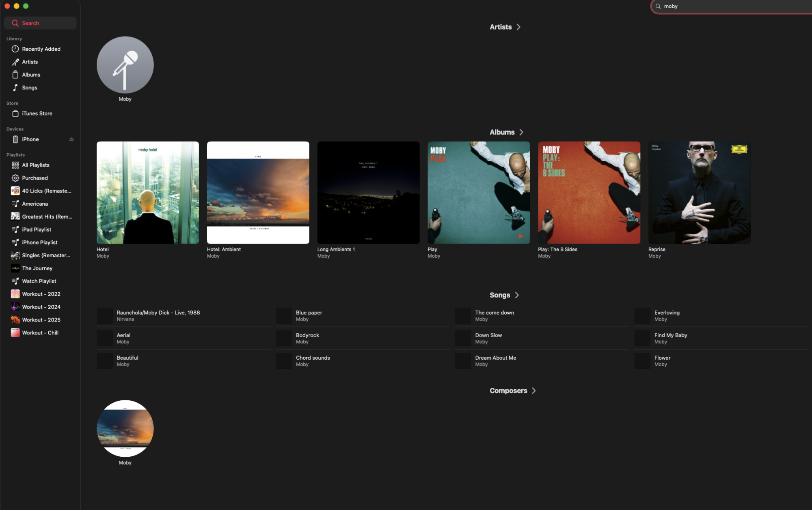Open the Moby artist microphone thumbnail

pos(125,65)
